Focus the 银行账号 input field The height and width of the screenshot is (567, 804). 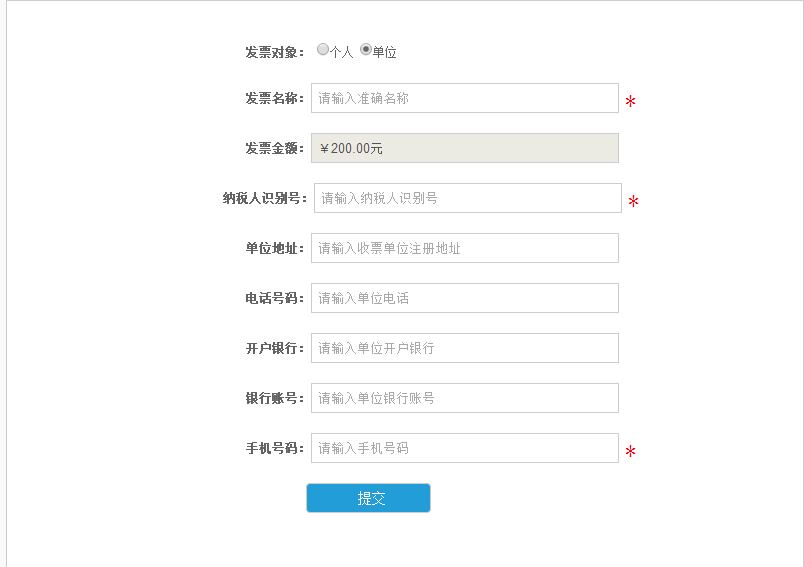[x=465, y=398]
